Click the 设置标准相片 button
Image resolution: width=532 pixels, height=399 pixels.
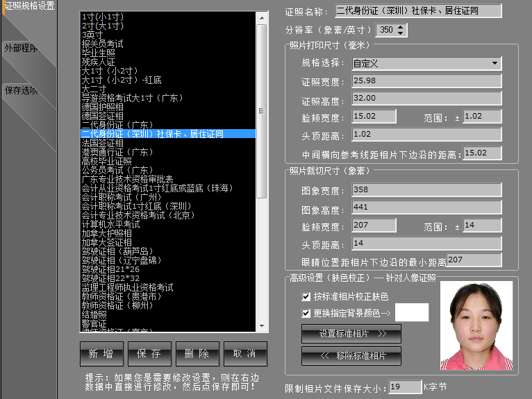click(x=351, y=334)
